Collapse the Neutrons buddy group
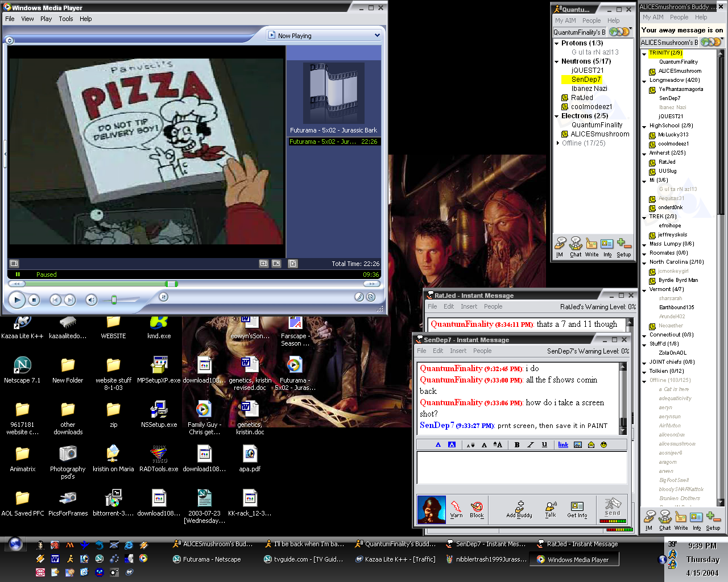Viewport: 728px width, 582px height. pyautogui.click(x=557, y=61)
